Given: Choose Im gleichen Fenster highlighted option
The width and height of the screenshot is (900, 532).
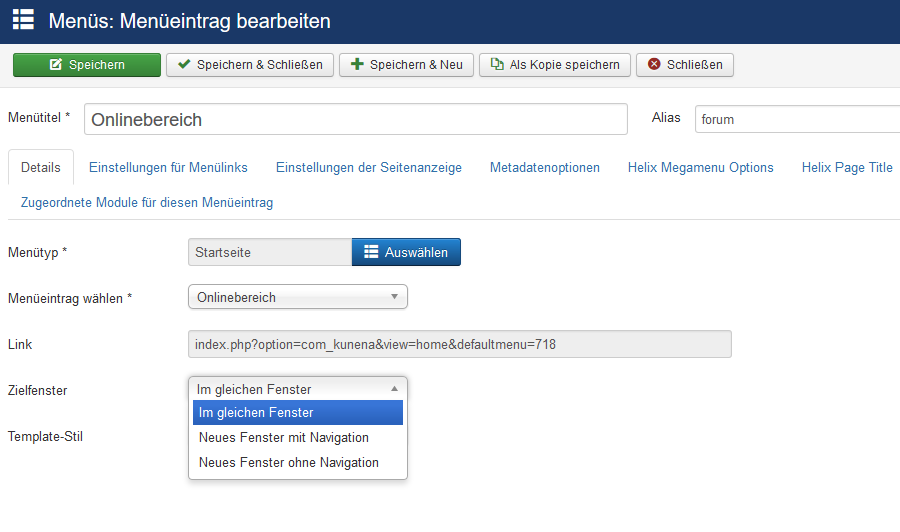Looking at the screenshot, I should pyautogui.click(x=298, y=413).
